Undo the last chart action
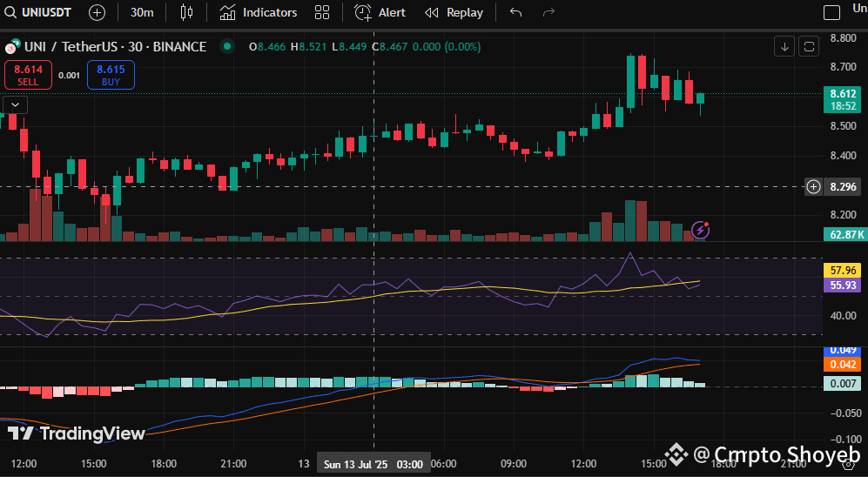Screen dimensions: 868x477 click(x=515, y=12)
